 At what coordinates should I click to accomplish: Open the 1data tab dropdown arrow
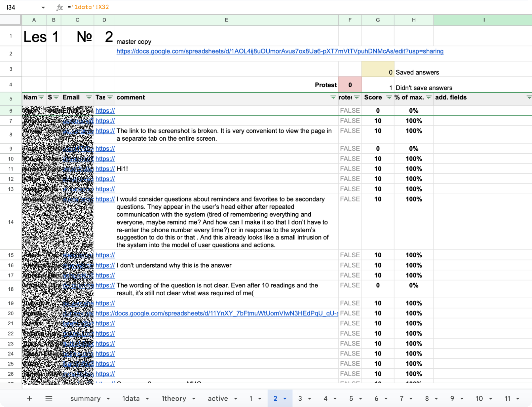tap(147, 399)
